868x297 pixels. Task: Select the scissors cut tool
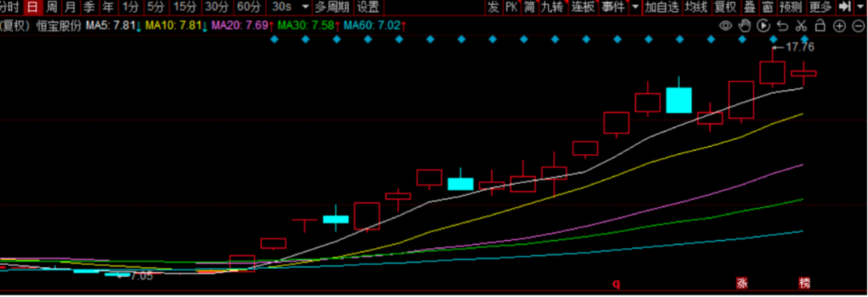801,26
